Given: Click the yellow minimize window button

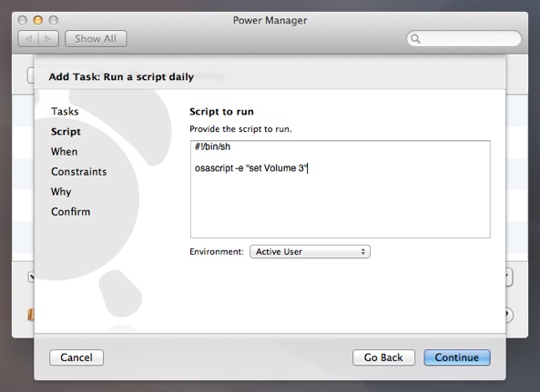Looking at the screenshot, I should click(x=38, y=20).
